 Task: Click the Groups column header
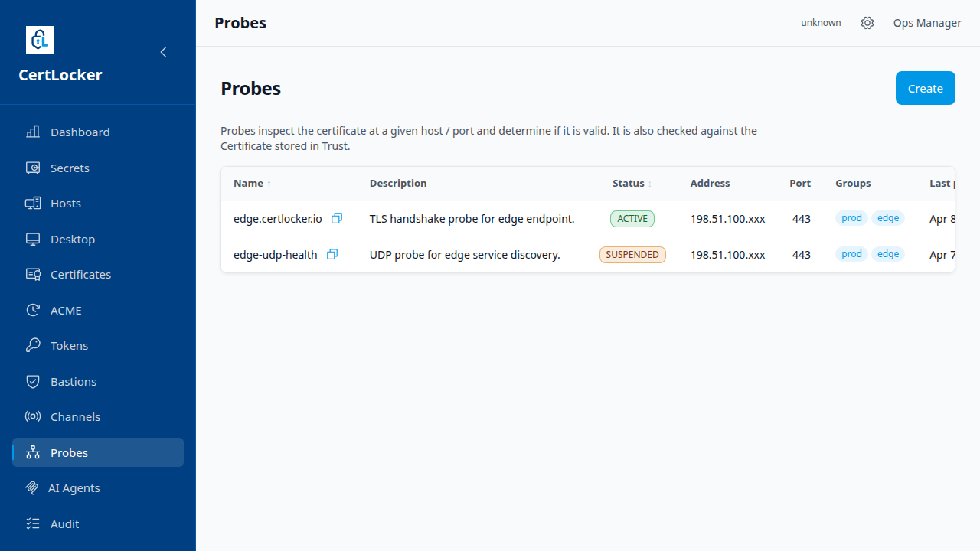[x=853, y=184]
